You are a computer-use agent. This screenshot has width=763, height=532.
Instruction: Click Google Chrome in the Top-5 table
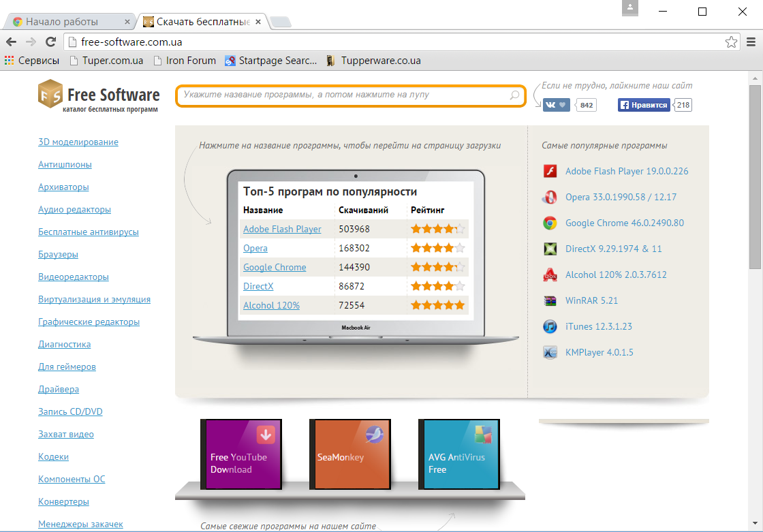tap(275, 267)
